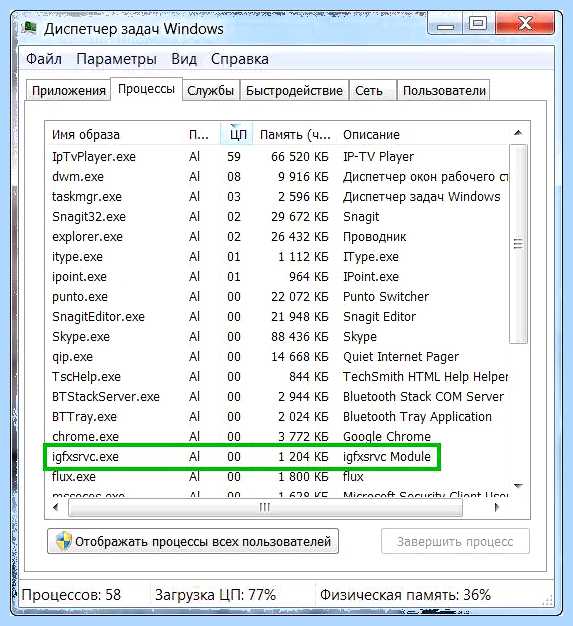Select taskmgr.exe in the list
Screen dimensions: 573x626
click(278, 196)
